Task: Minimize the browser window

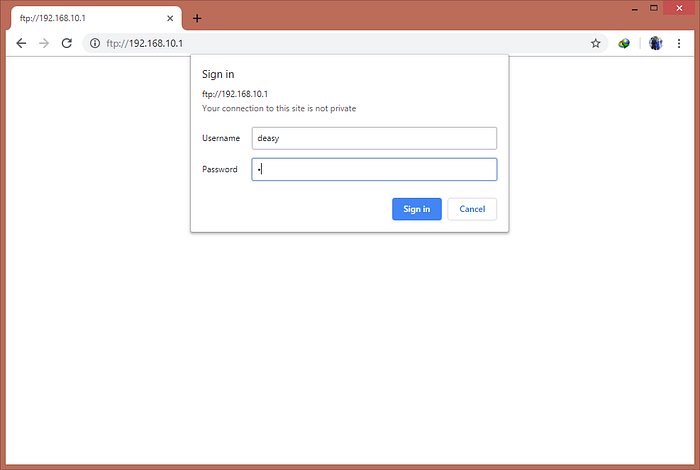Action: 634,8
